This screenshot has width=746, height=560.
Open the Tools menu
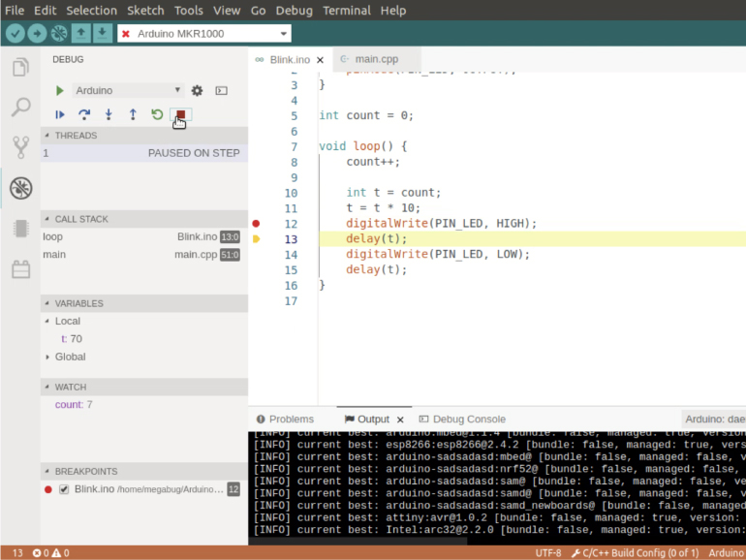(188, 10)
